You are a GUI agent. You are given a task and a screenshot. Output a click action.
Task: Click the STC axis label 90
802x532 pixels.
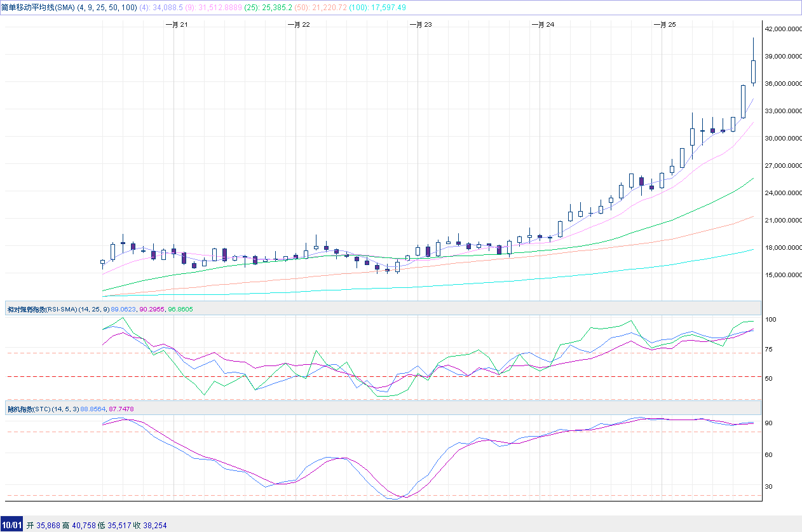pos(769,423)
